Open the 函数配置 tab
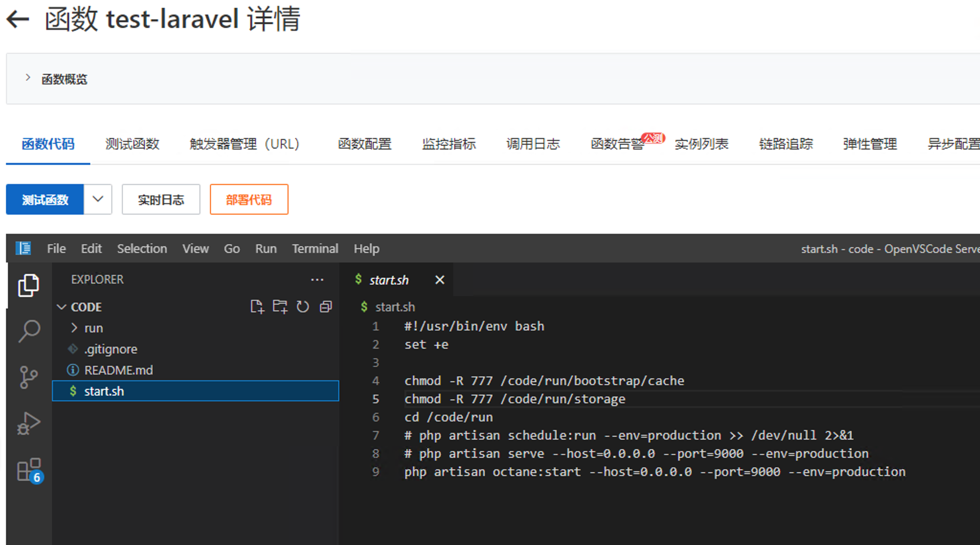 click(365, 144)
